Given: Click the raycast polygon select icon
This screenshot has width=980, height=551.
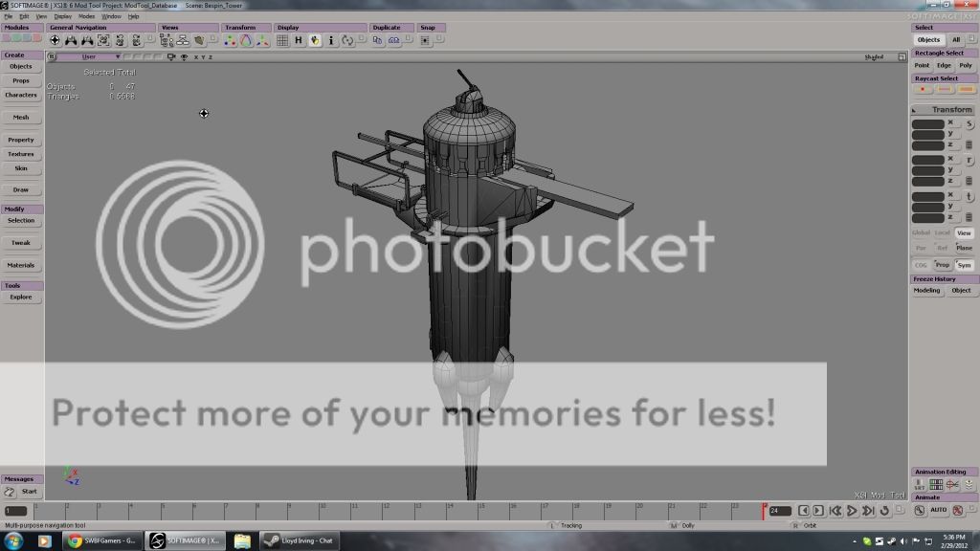Looking at the screenshot, I should point(967,89).
